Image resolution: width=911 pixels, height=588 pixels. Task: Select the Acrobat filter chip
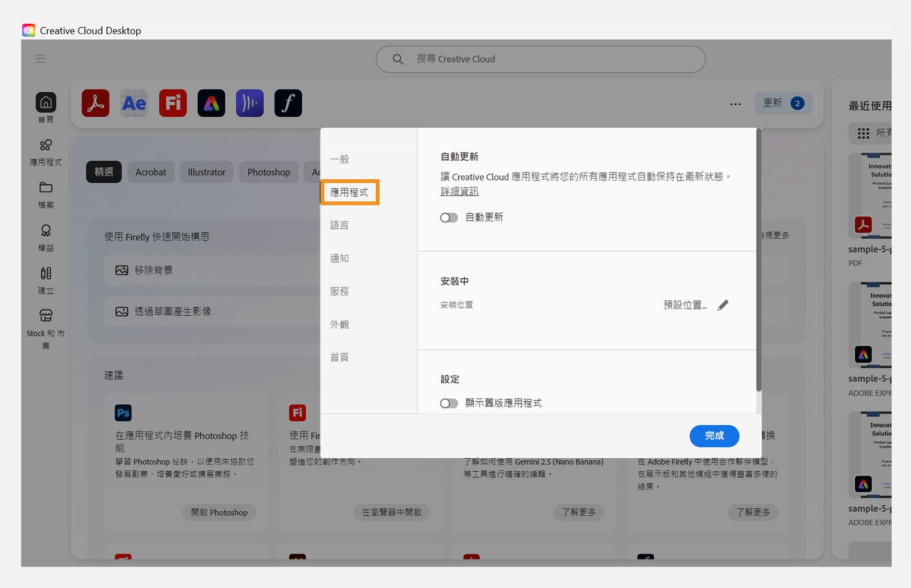[x=151, y=172]
